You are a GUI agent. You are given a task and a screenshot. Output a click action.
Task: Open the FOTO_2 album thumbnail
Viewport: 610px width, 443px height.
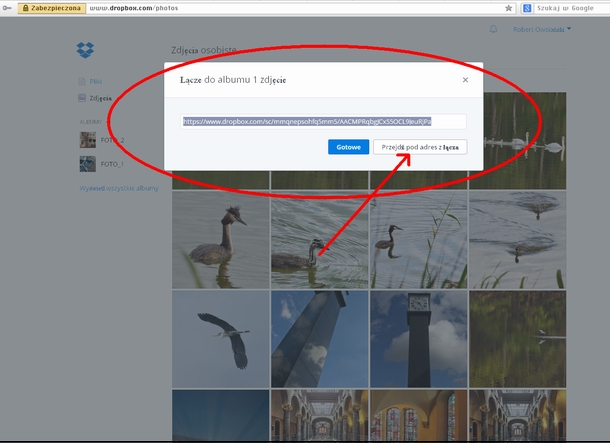click(x=88, y=140)
